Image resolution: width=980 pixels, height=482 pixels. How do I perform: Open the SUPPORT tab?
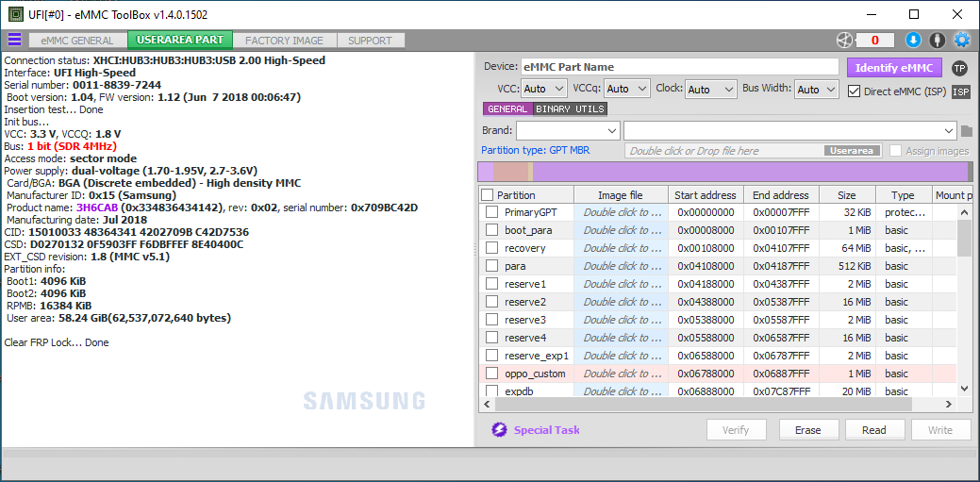(370, 41)
